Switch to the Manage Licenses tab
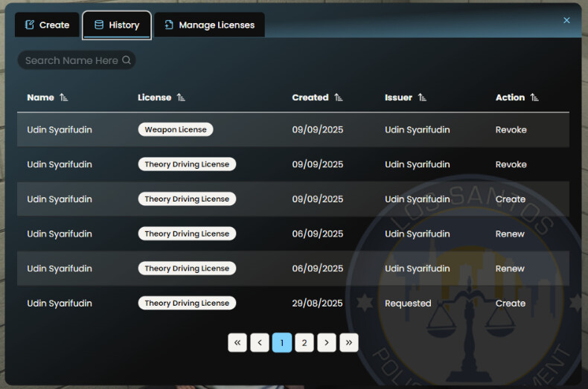The width and height of the screenshot is (588, 389). [209, 25]
